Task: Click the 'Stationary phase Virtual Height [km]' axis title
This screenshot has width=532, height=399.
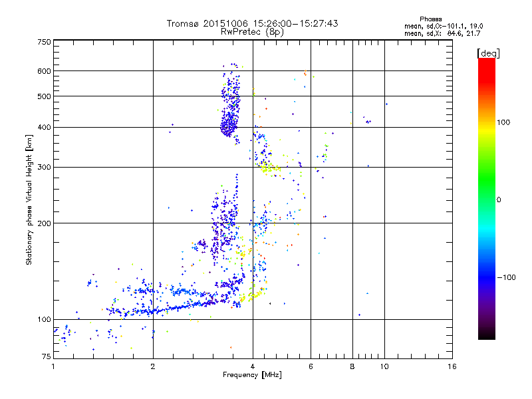Action: [29, 199]
